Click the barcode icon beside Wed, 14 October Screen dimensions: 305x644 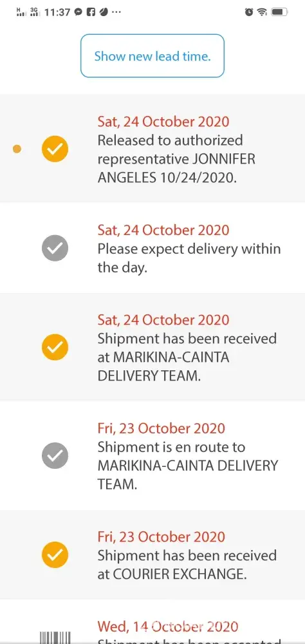click(55, 638)
